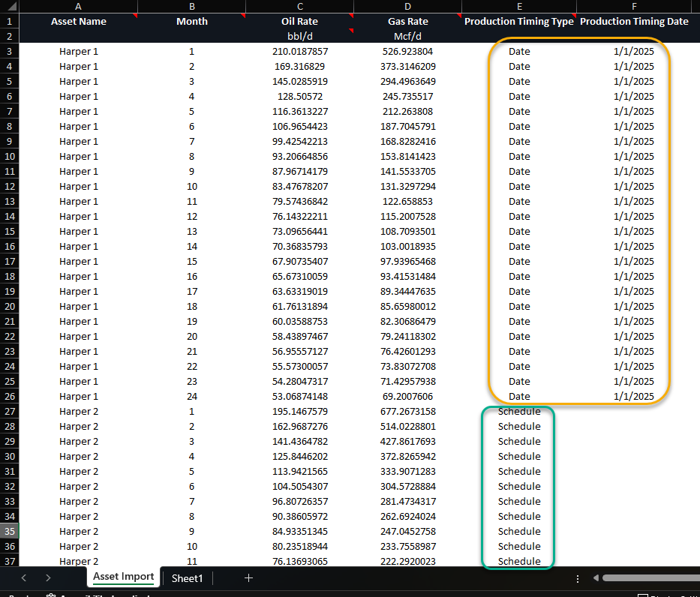Click the Oil Rate header cell

(299, 22)
